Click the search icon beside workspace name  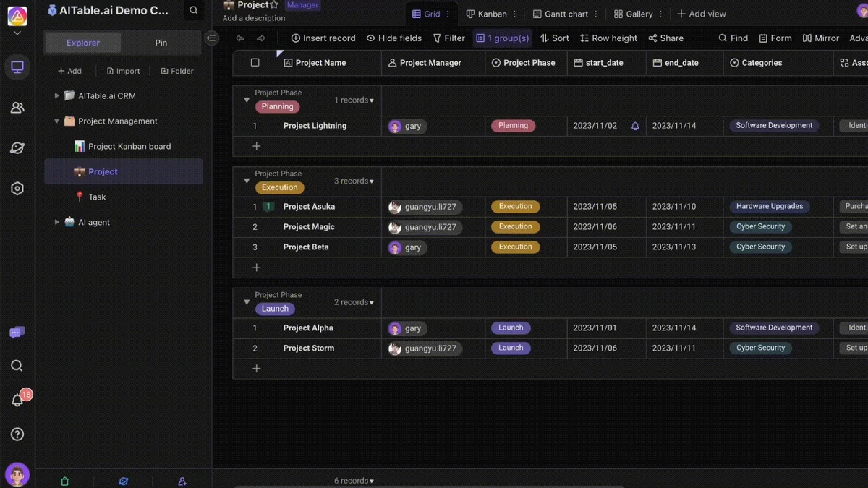coord(193,11)
